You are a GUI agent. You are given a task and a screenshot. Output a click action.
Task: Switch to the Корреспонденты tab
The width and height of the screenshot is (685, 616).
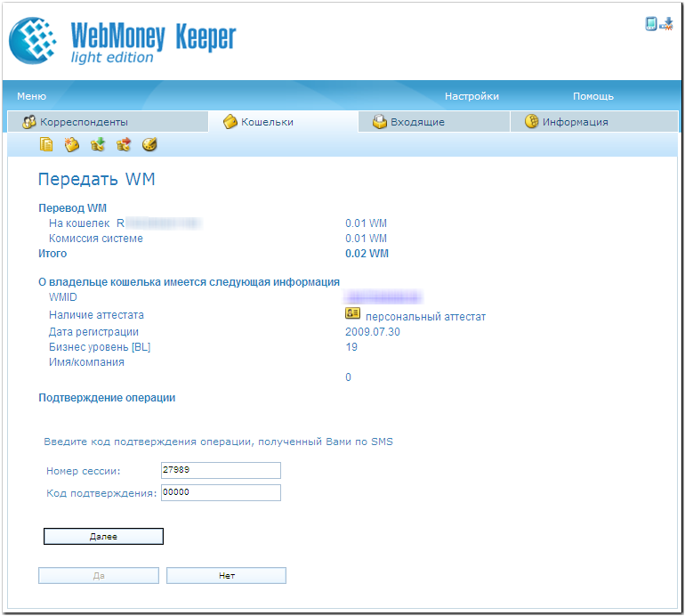(x=108, y=122)
